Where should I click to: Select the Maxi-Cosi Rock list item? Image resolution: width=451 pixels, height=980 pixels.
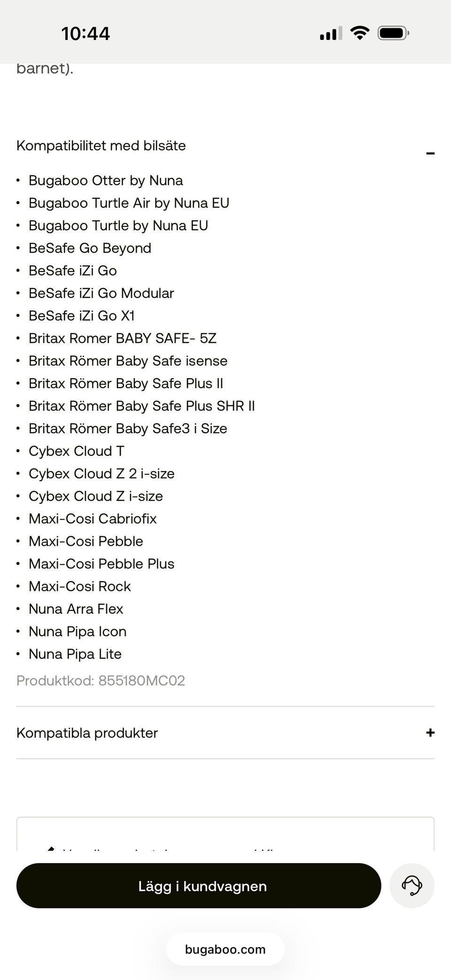[x=80, y=586]
